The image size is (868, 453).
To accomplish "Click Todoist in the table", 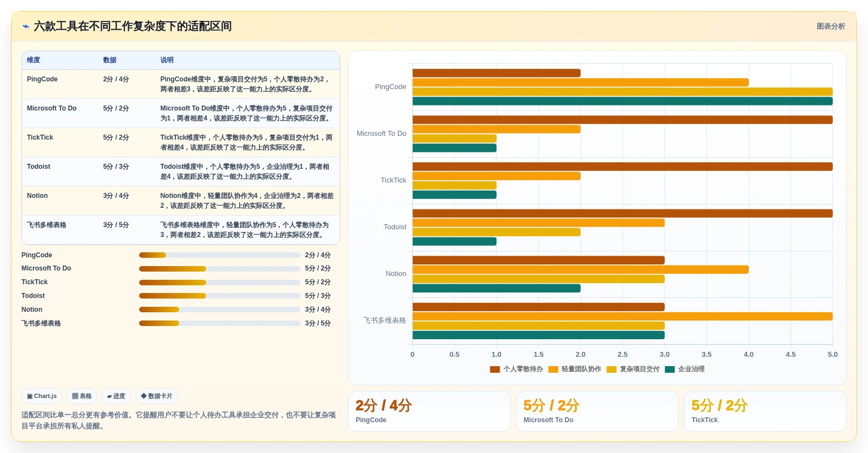I will [38, 167].
